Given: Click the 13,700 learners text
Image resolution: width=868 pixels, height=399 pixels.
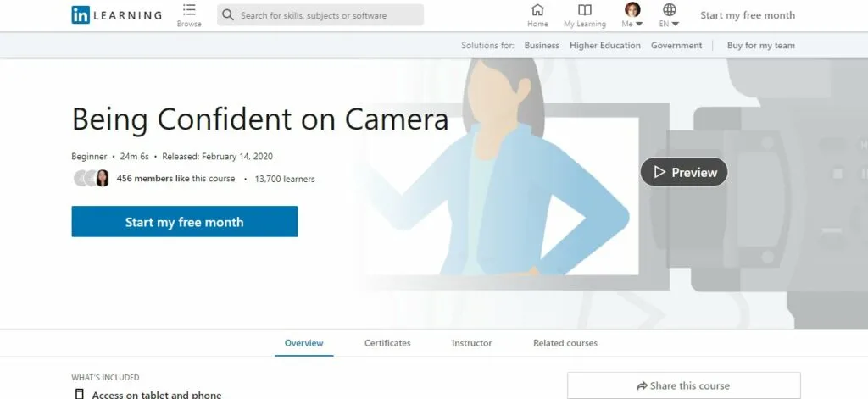Looking at the screenshot, I should (285, 179).
